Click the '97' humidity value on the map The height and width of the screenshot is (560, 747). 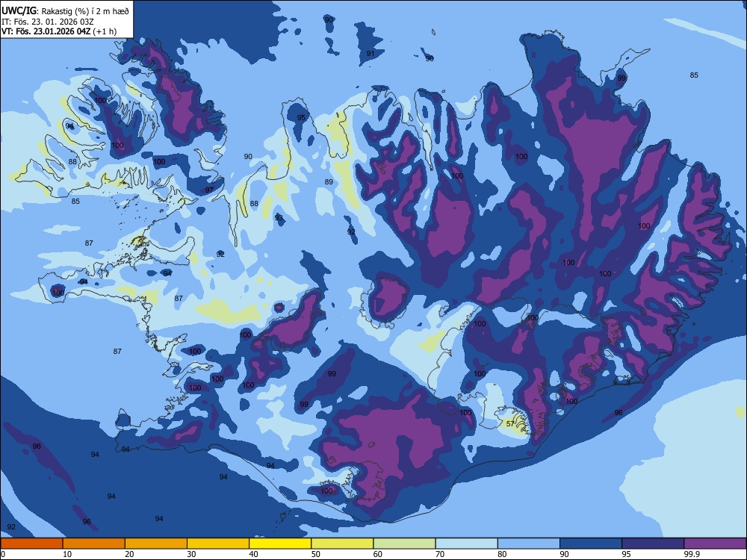(x=209, y=190)
